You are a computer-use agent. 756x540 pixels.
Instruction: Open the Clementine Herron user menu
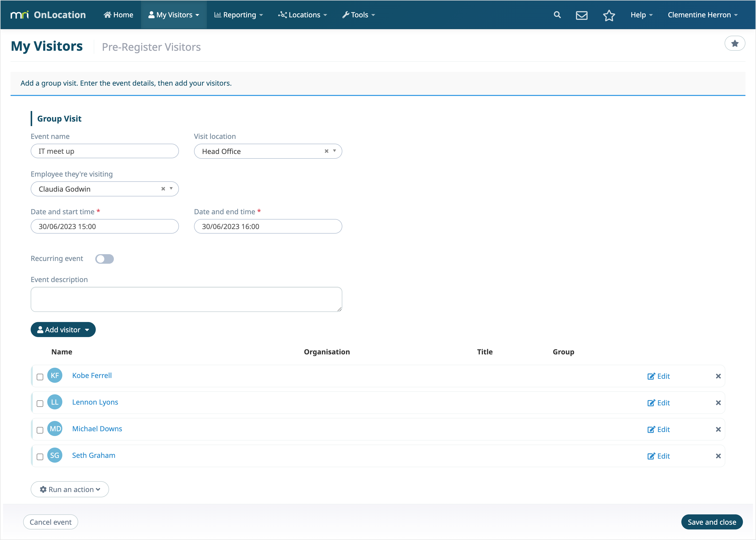pos(702,15)
